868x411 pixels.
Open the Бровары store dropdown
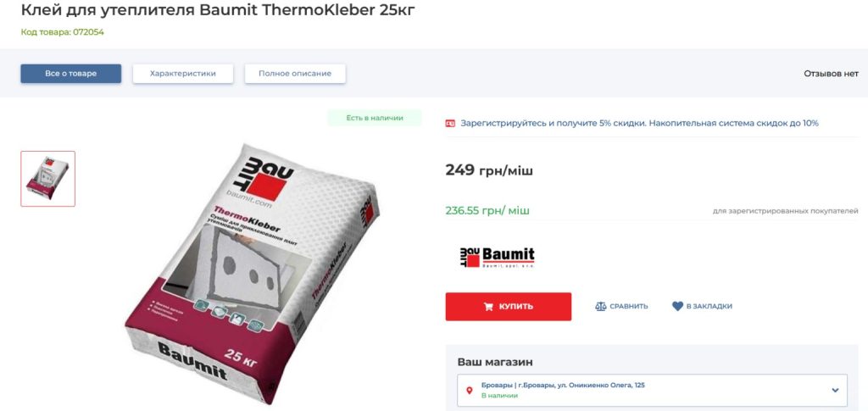[652, 390]
